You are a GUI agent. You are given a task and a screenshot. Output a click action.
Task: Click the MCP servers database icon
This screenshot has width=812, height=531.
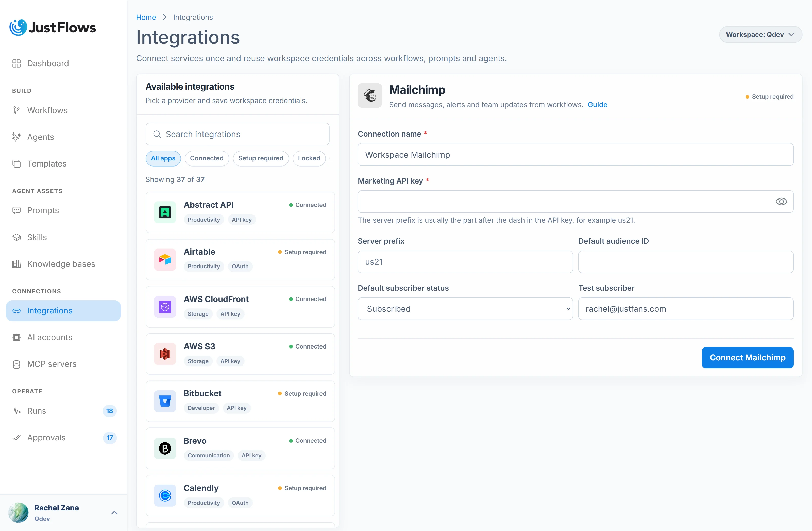(16, 364)
